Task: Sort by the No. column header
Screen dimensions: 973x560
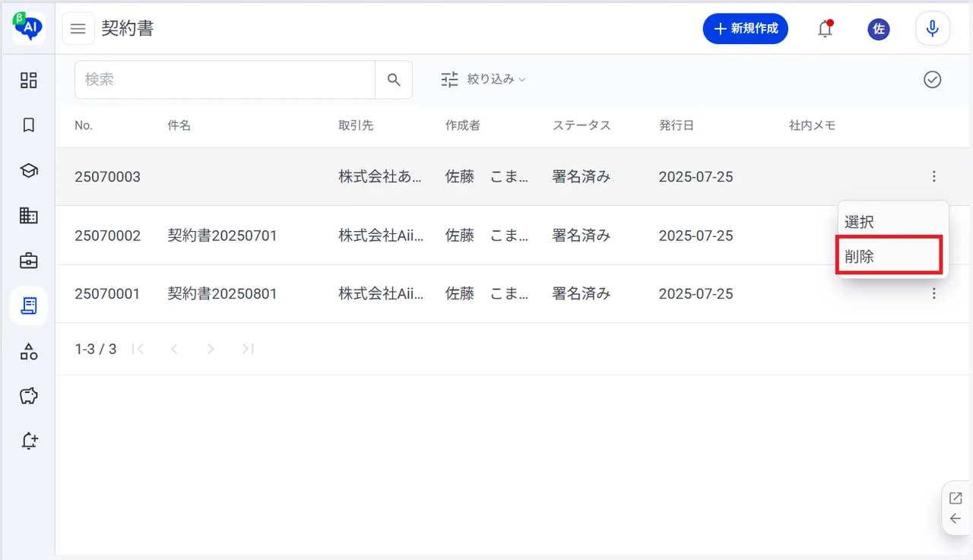Action: 84,125
